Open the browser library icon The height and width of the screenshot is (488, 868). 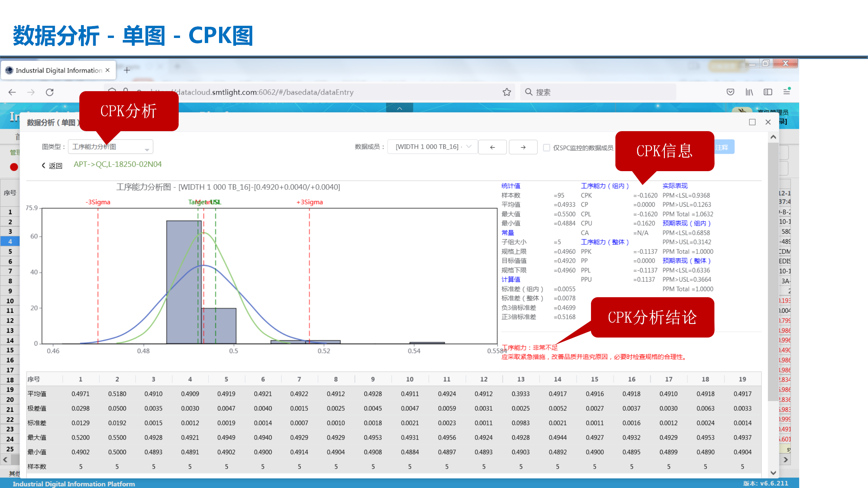click(x=749, y=92)
